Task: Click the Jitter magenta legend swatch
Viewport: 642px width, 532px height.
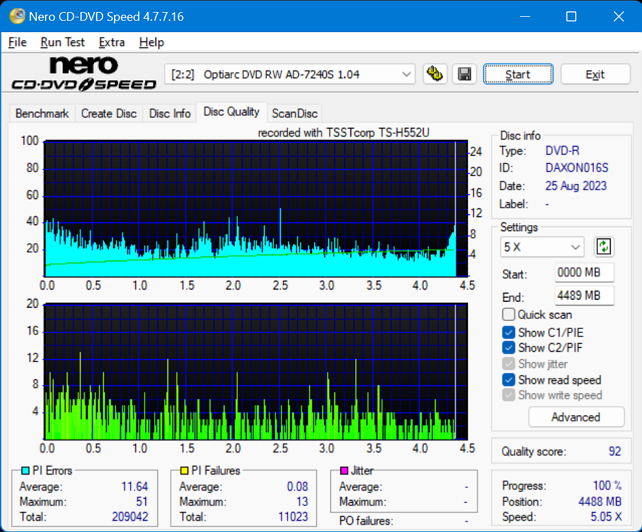Action: tap(344, 471)
